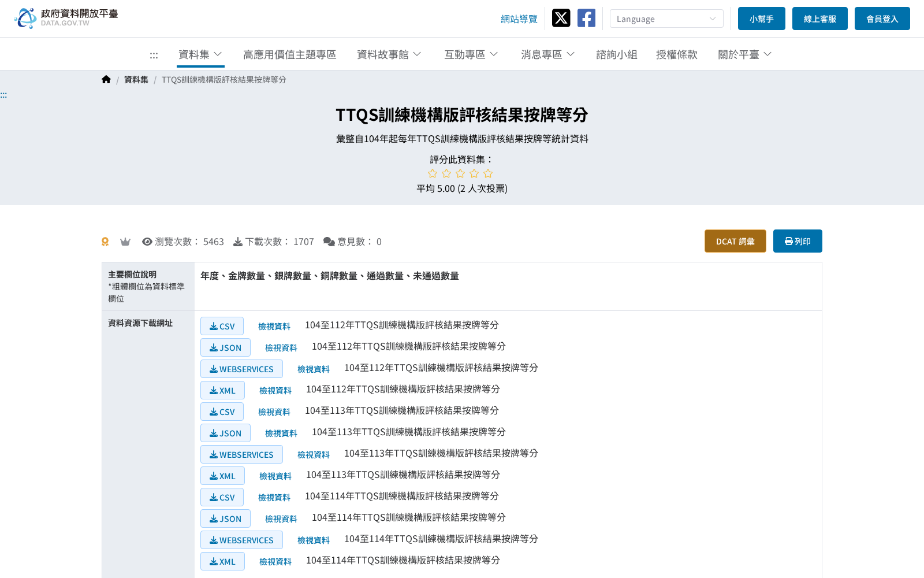
Task: Download the 104至113年 WEBSERVICES resource
Action: tap(241, 454)
